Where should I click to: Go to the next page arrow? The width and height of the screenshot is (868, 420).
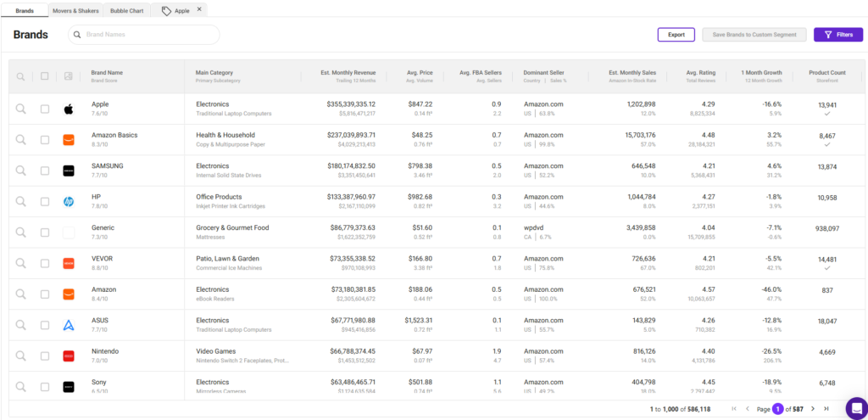[x=813, y=409]
